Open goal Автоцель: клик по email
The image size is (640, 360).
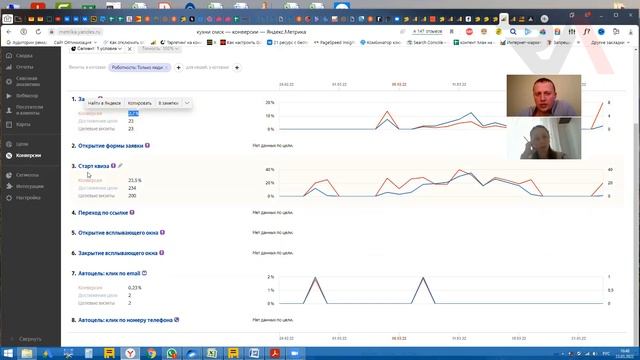point(109,273)
